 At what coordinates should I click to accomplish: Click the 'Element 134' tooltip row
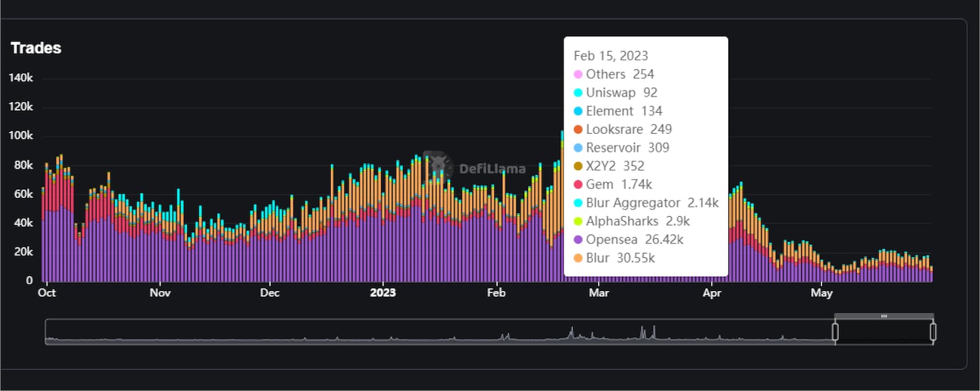tap(618, 111)
